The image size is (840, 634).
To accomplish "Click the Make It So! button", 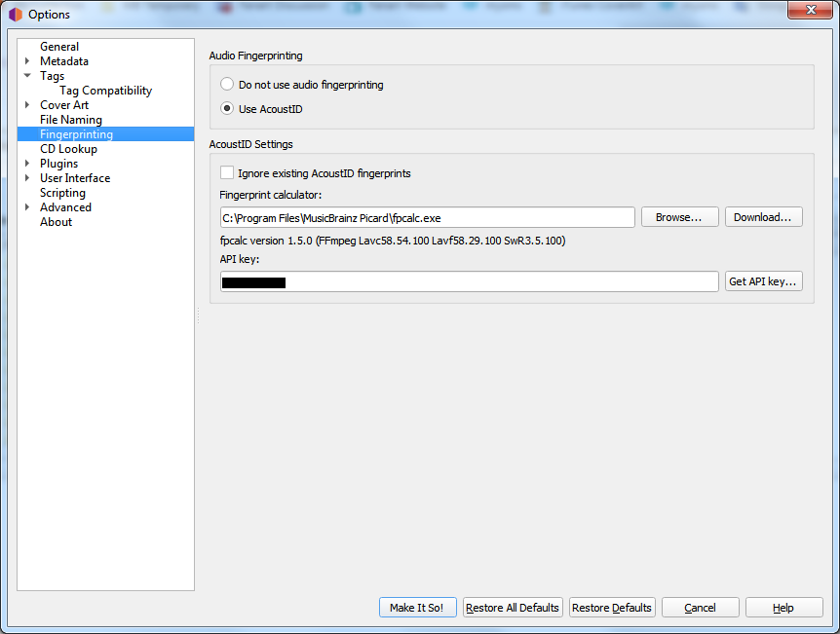I will coord(417,608).
